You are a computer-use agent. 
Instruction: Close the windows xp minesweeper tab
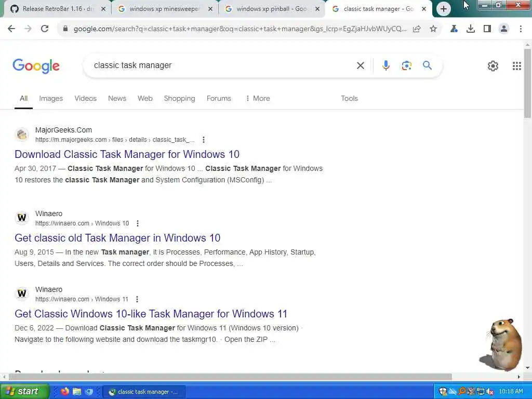210,9
